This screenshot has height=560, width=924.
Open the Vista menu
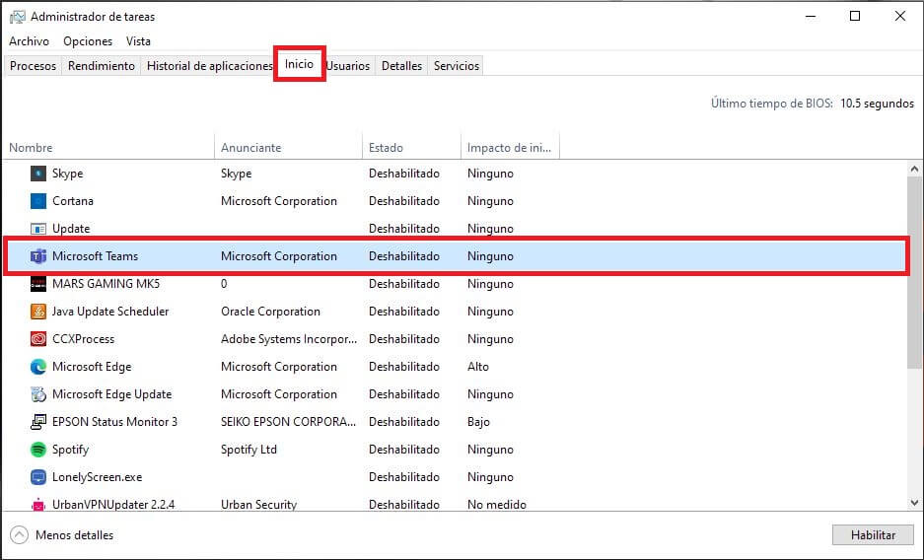pos(138,41)
